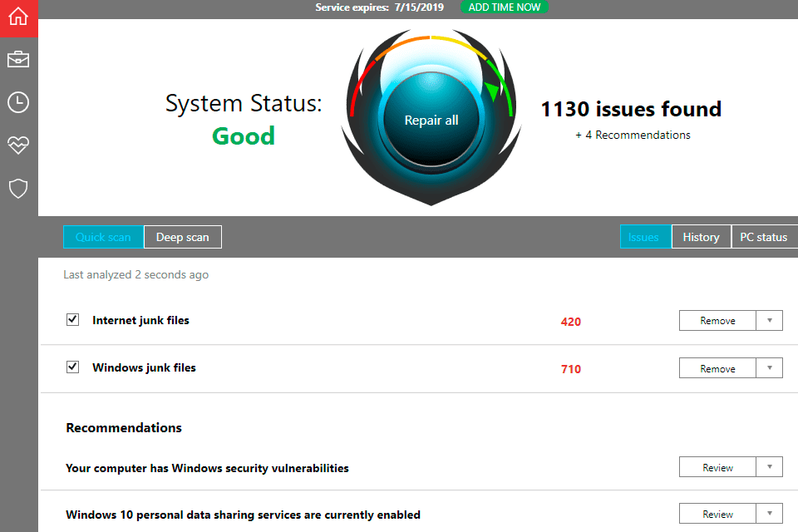The height and width of the screenshot is (532, 798).
Task: Select the History tab
Action: point(702,237)
